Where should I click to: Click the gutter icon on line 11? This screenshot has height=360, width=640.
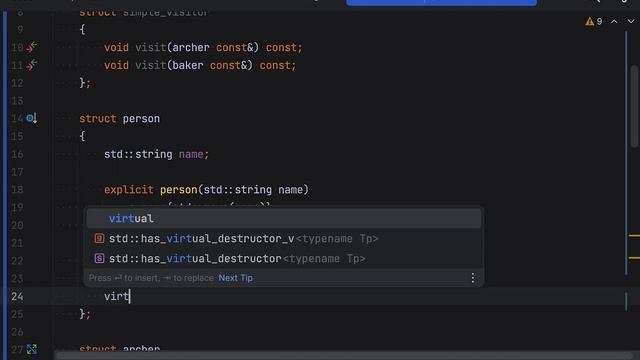(31, 65)
